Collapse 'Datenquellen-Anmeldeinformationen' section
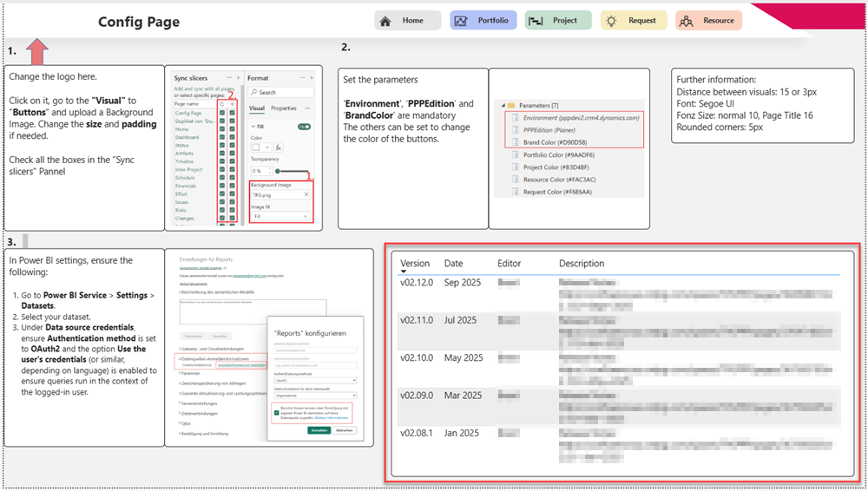The width and height of the screenshot is (868, 491). tap(214, 358)
